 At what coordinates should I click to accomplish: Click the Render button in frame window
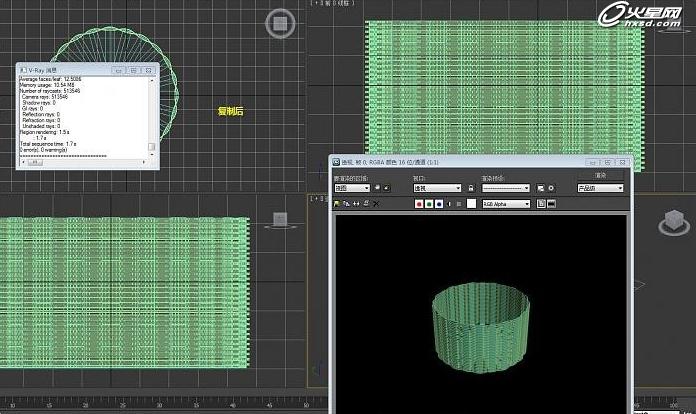(598, 176)
